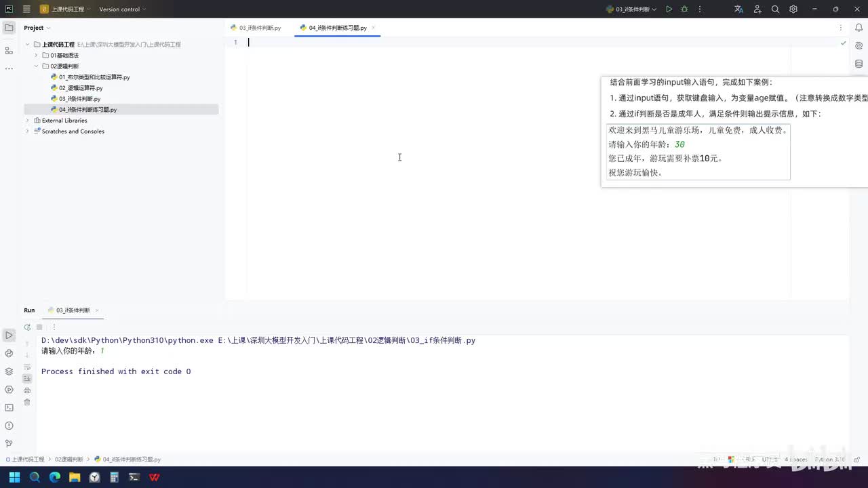Open WPS Office from taskbar

point(155,477)
